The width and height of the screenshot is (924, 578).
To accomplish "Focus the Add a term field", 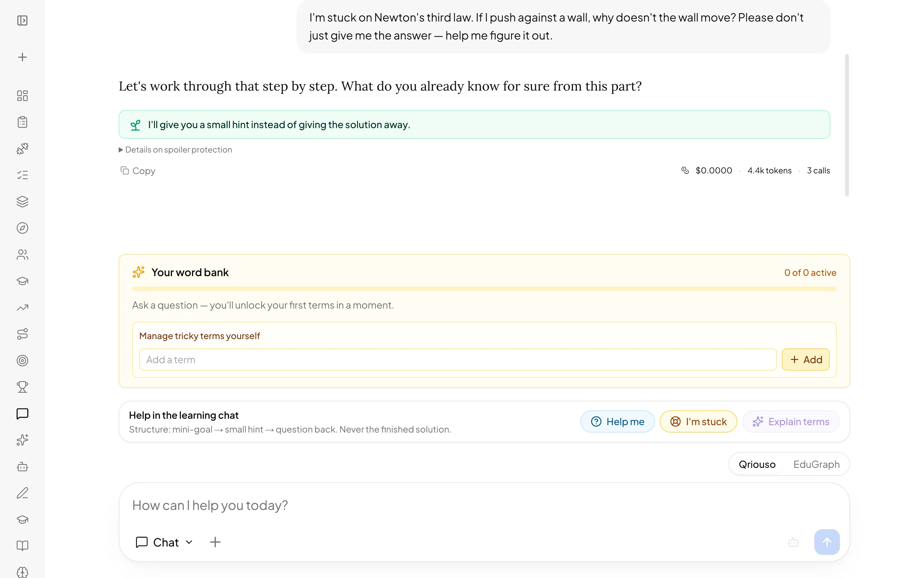I will [x=458, y=359].
